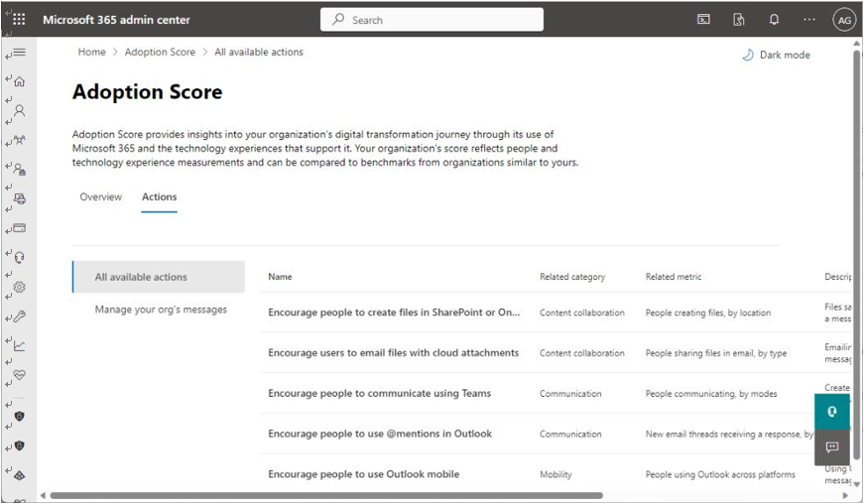
Task: Open Encourage users to email files with cloud attachments
Action: (x=394, y=353)
